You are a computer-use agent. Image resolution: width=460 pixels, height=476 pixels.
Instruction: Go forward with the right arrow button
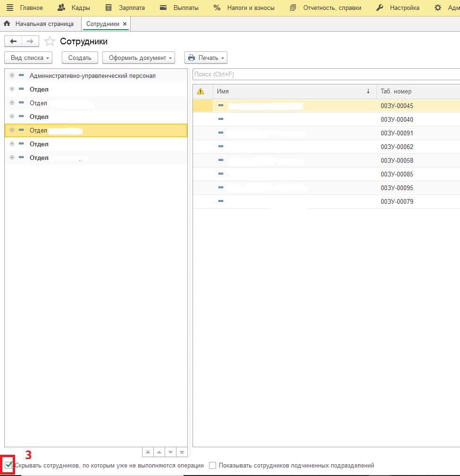[30, 42]
